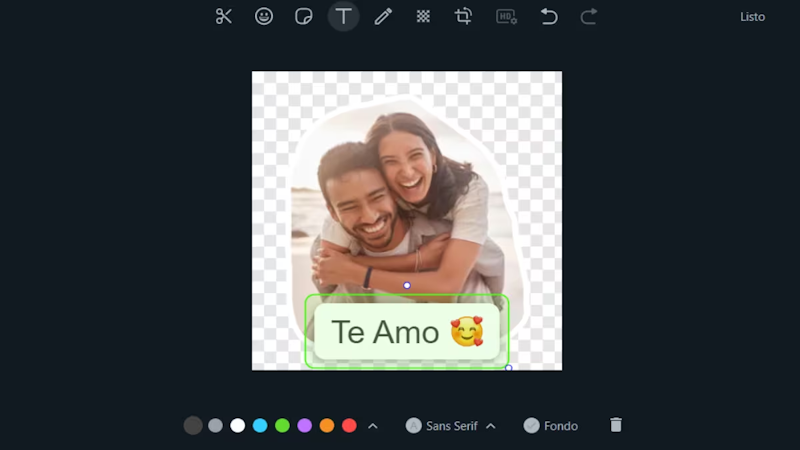Open the Sans Serif font dropdown
This screenshot has width=800, height=450.
[x=451, y=426]
